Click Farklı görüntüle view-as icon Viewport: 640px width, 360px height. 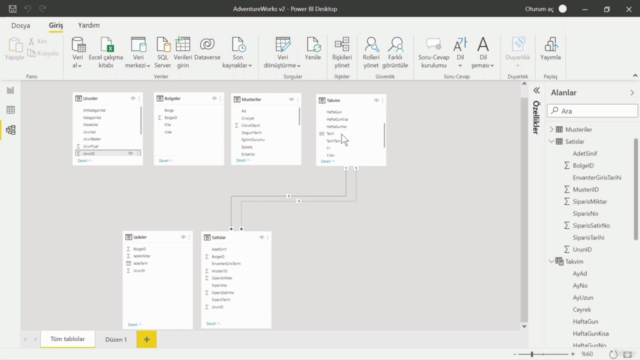396,44
